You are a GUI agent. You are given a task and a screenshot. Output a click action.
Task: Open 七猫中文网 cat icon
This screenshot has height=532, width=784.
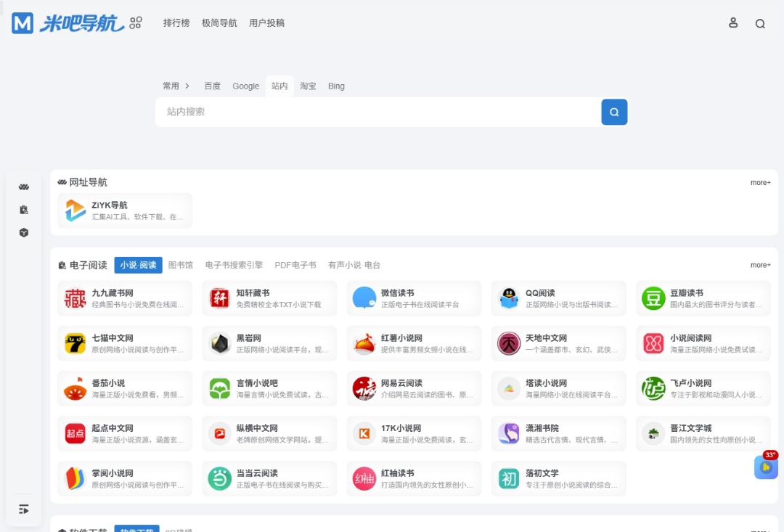75,343
